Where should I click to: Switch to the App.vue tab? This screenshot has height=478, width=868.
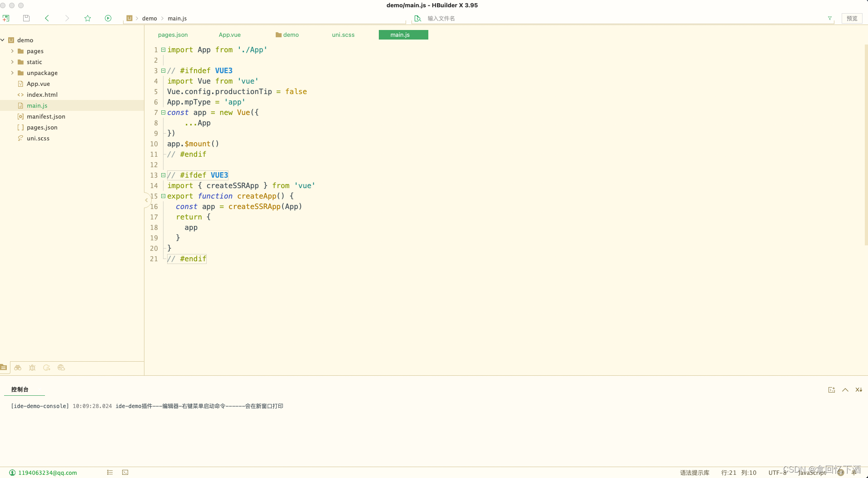coord(230,35)
